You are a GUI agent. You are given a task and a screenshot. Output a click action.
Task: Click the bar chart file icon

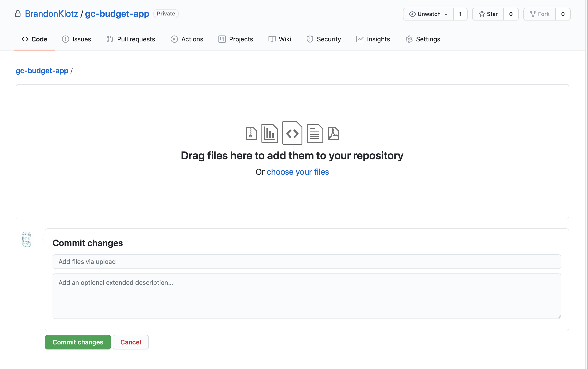tap(269, 133)
